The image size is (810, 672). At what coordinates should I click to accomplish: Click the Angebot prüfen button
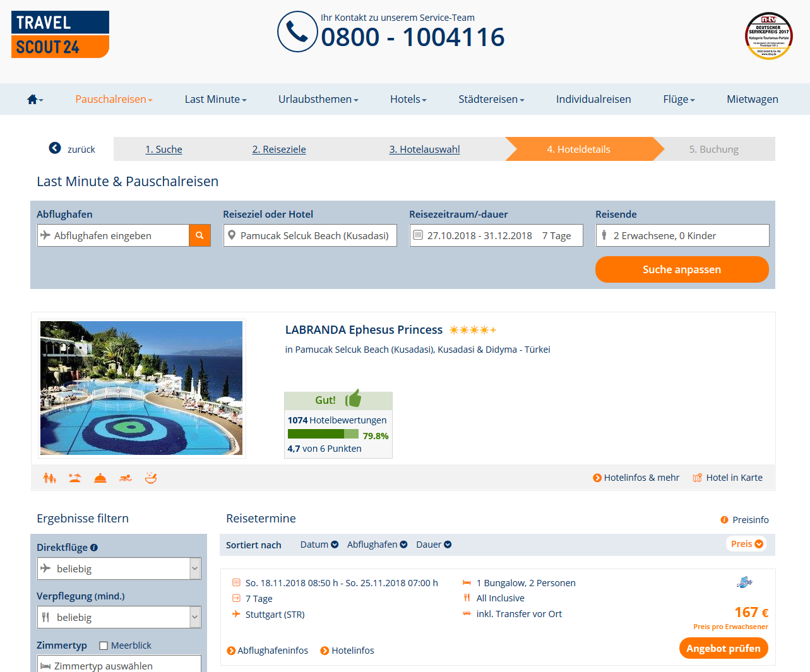tap(724, 648)
